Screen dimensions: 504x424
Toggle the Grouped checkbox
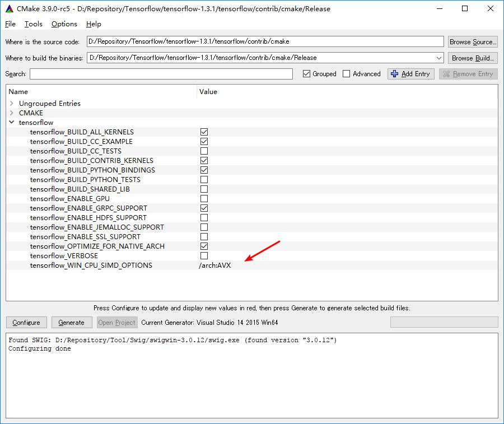[x=306, y=74]
